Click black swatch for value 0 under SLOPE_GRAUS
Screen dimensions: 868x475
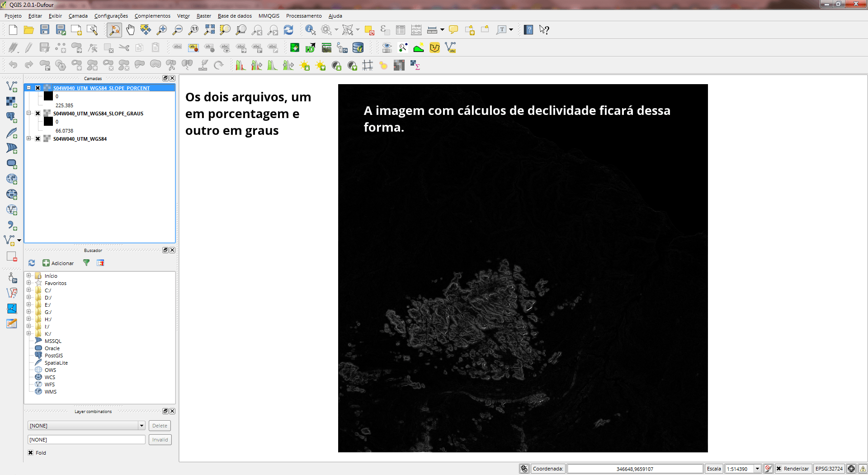pos(48,121)
